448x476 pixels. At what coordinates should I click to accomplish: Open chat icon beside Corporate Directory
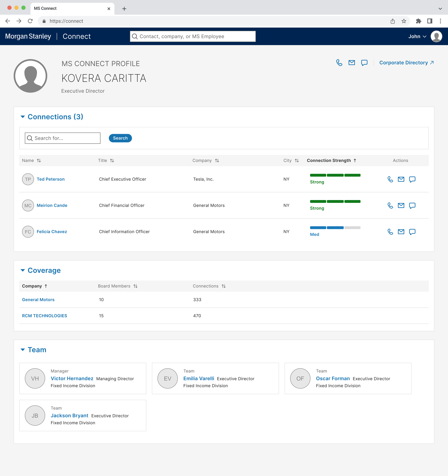point(364,63)
